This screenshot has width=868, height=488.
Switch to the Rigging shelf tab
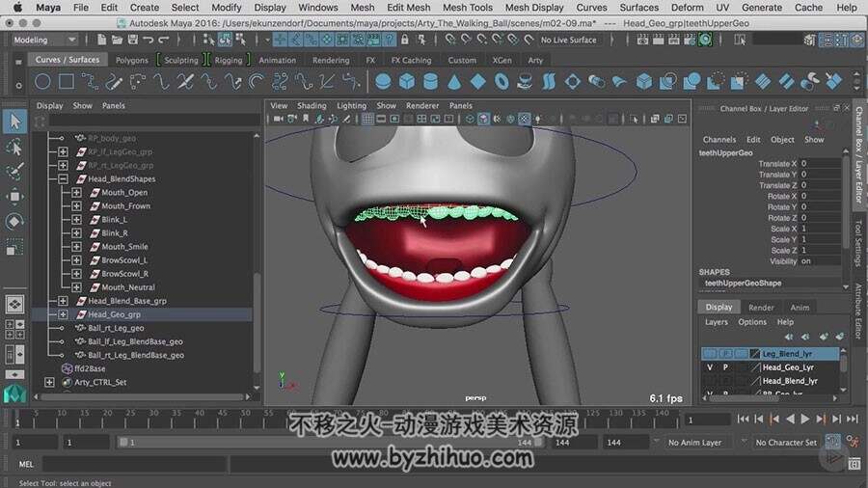click(229, 60)
